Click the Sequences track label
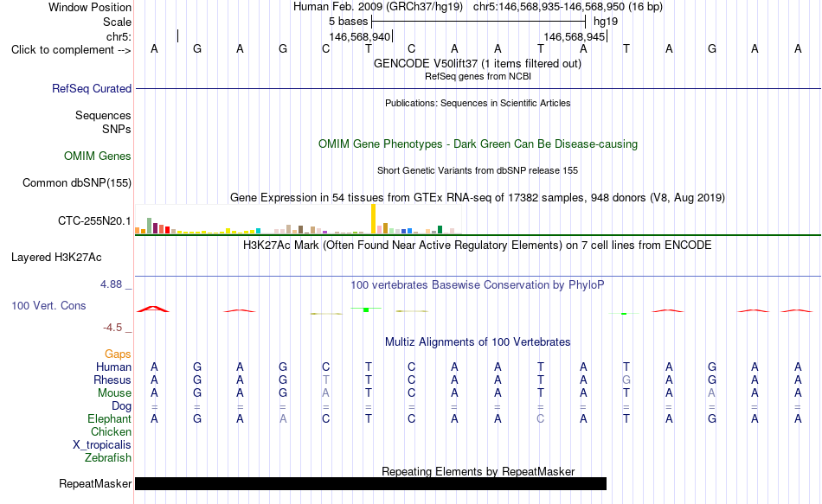 tap(103, 115)
